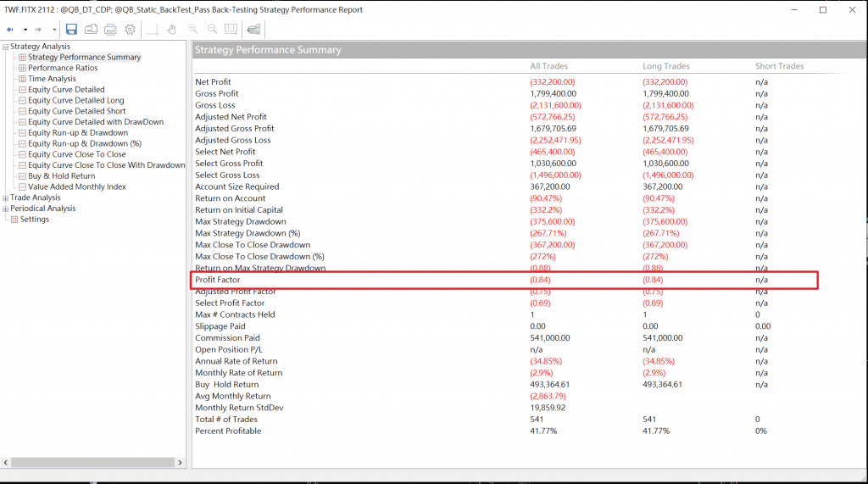Click the Back navigation arrow

click(11, 30)
